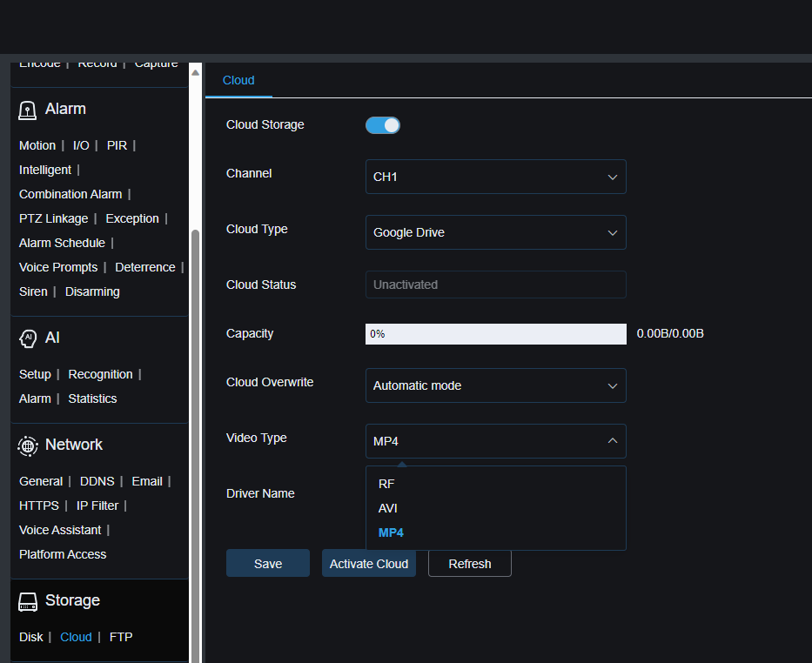Open Platform Access settings
The width and height of the screenshot is (812, 663).
pyautogui.click(x=62, y=554)
